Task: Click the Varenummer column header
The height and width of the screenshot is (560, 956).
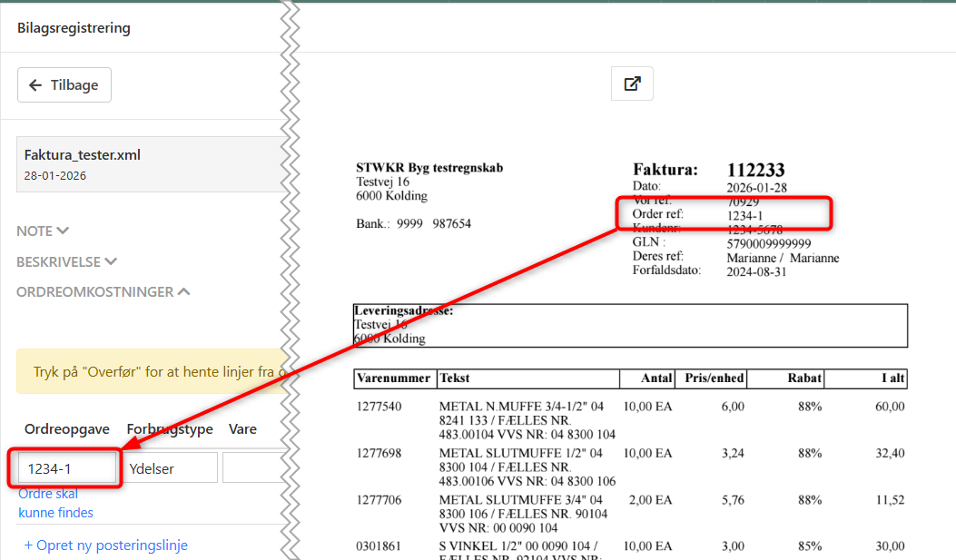Action: [394, 378]
